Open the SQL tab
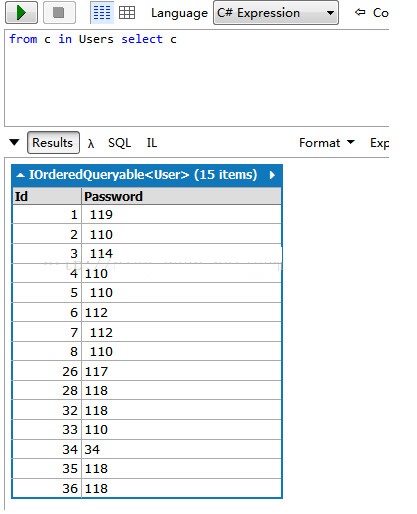Viewport: 417px width, 514px height. click(x=119, y=143)
